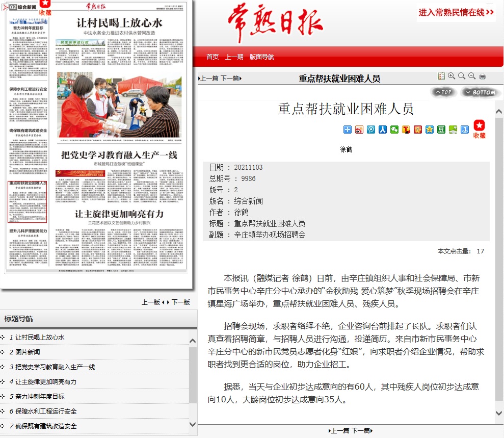
Task: Open list item 3 把党史学习教育融入生产一线
Action: click(55, 367)
